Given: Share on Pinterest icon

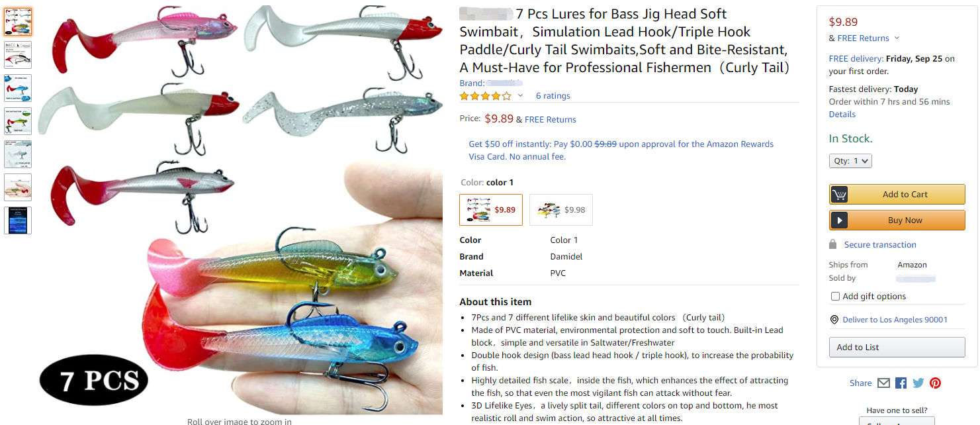Looking at the screenshot, I should pyautogui.click(x=935, y=383).
